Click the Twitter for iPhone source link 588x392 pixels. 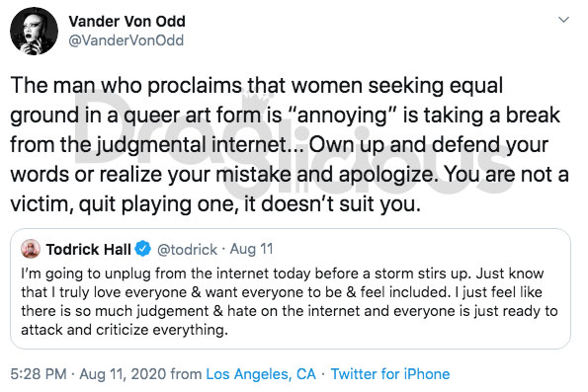(390, 374)
